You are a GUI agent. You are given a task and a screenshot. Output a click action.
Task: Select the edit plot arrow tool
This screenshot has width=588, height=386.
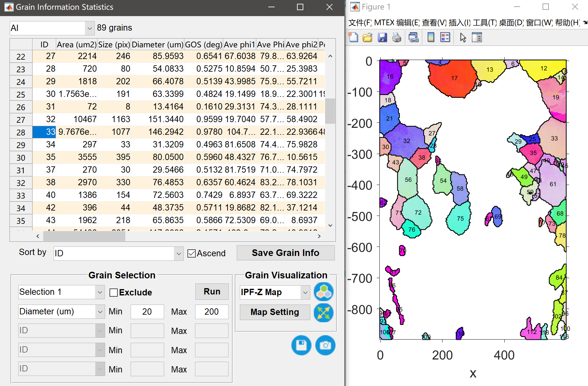tap(463, 38)
